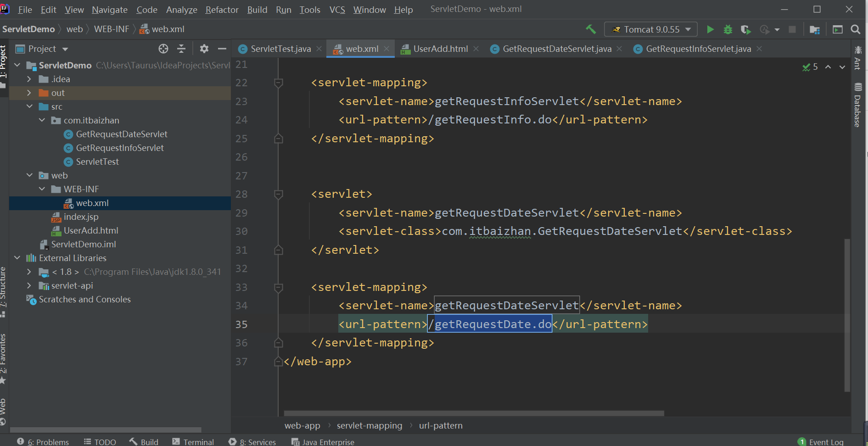Expand the servlet-api library node

pos(29,285)
